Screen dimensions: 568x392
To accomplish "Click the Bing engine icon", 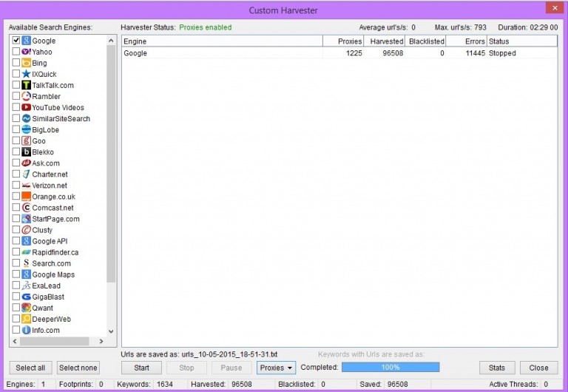I will click(26, 63).
